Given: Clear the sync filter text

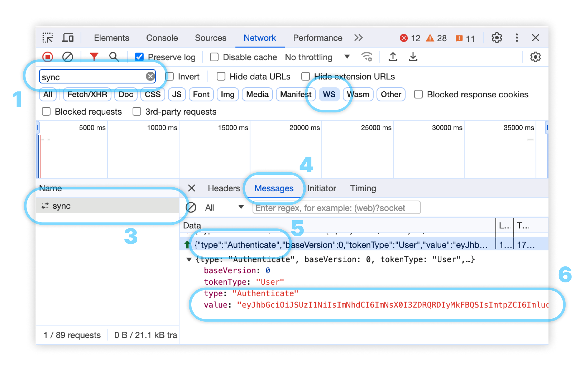Looking at the screenshot, I should tap(150, 76).
